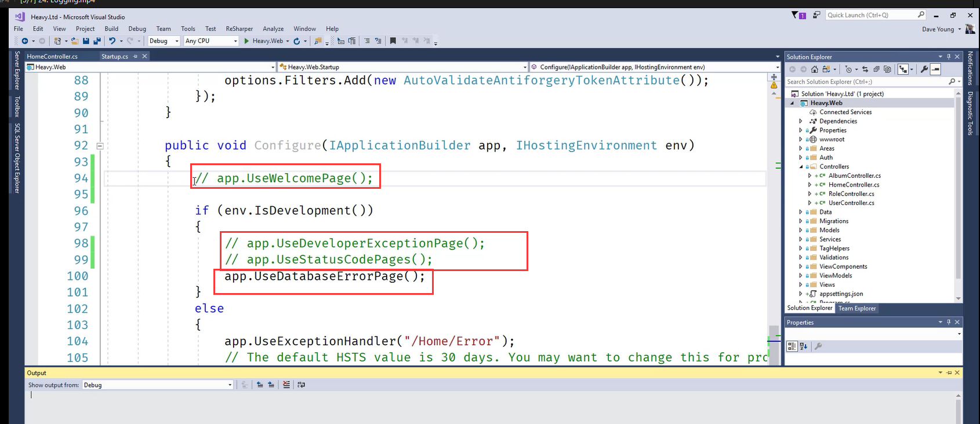980x424 pixels.
Task: Toggle auto-hide pin on Output panel
Action: 949,372
